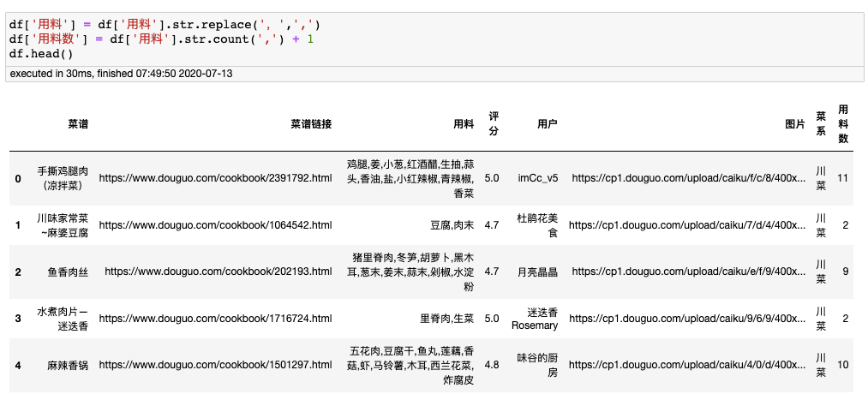
Task: Open the cookbook 202193 link
Action: (218, 272)
